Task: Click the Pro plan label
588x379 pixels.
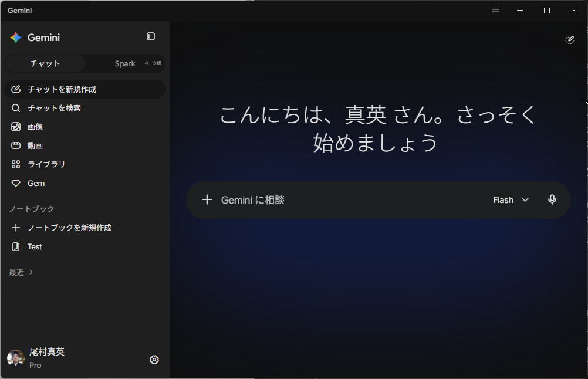Action: pyautogui.click(x=35, y=365)
